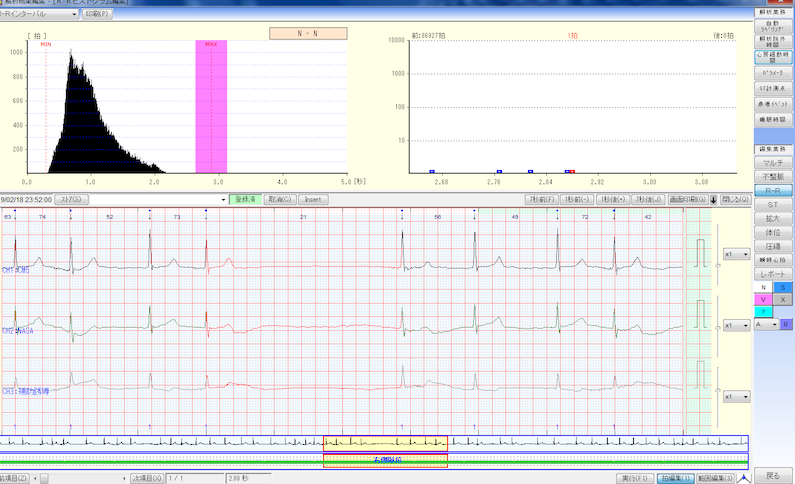Select the magenta V beat label
The image size is (795, 484).
coord(763,299)
